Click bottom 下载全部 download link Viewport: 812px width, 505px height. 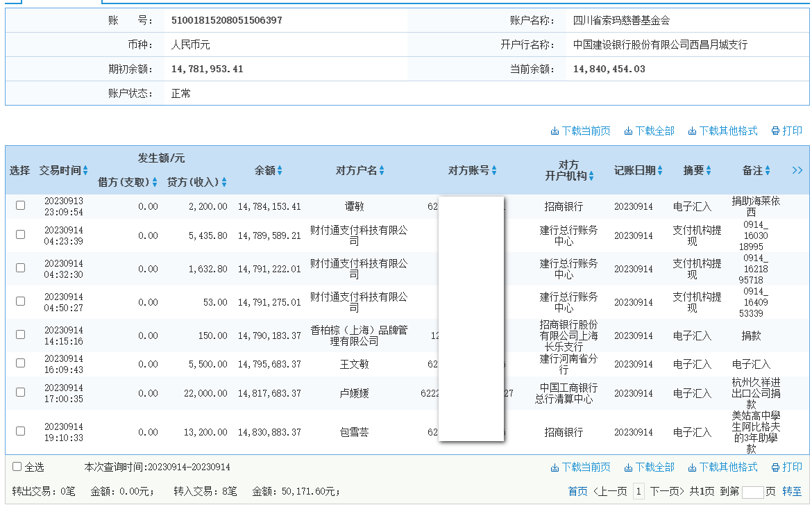point(650,467)
